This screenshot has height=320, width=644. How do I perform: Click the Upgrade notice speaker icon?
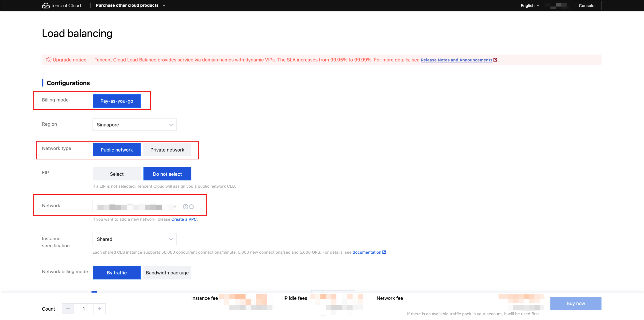pos(48,60)
